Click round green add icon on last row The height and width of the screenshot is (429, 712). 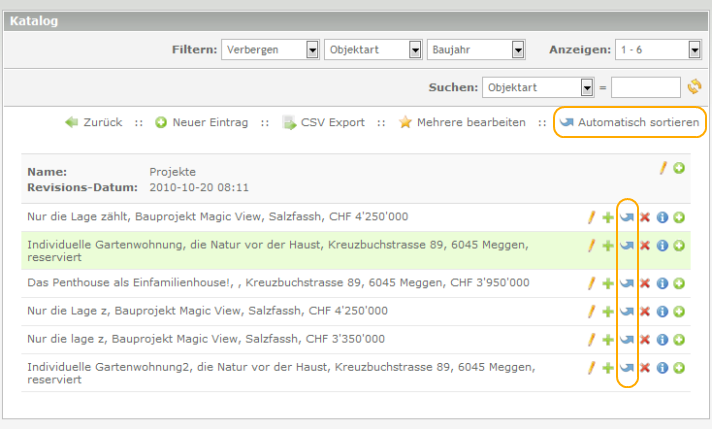pos(679,368)
